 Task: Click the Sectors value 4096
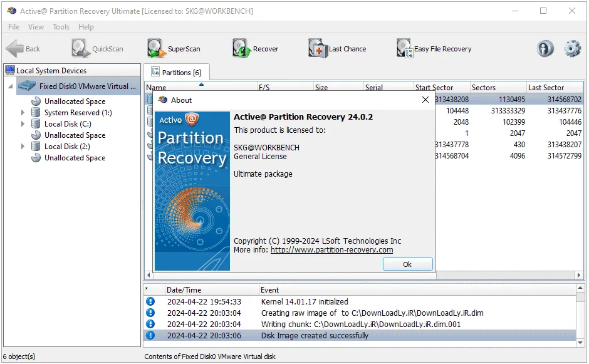[x=517, y=155]
